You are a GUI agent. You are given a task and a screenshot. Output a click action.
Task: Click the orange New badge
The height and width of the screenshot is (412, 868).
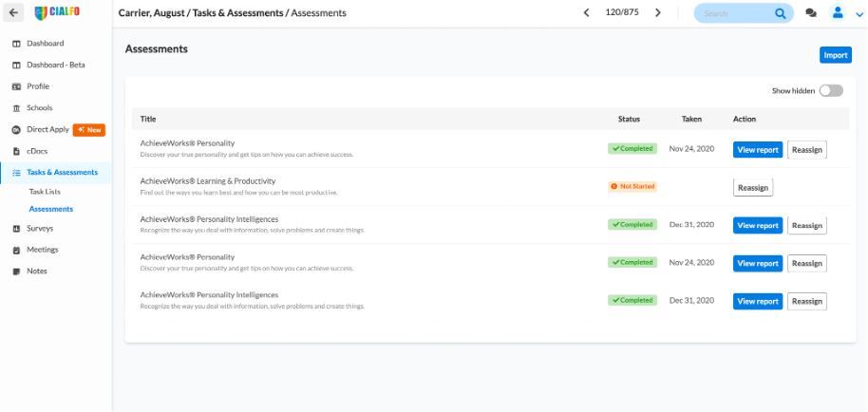89,130
